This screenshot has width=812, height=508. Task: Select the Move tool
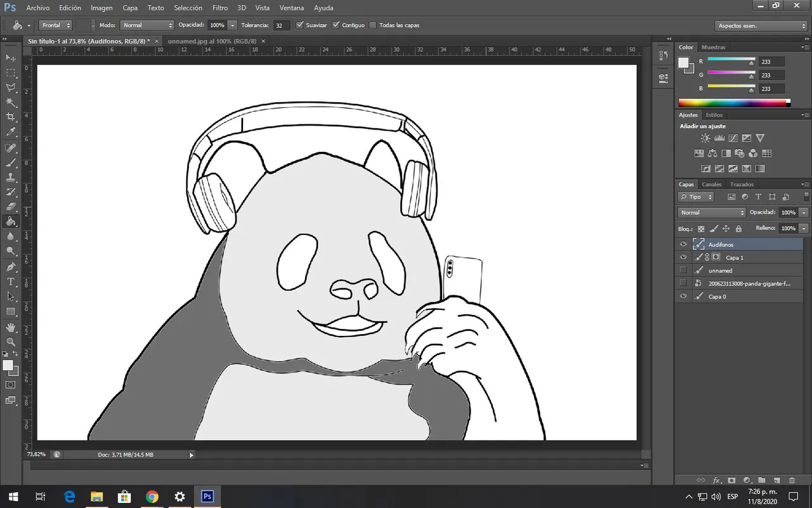point(11,58)
